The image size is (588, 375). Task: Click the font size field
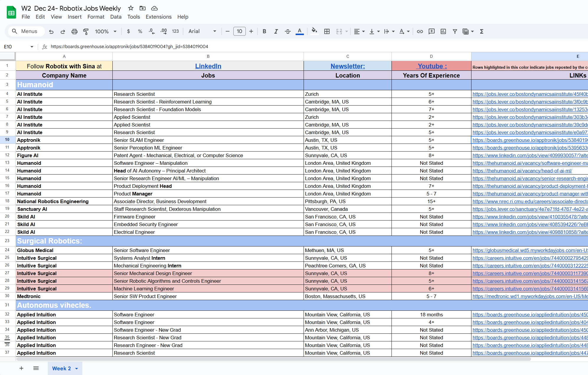click(239, 31)
